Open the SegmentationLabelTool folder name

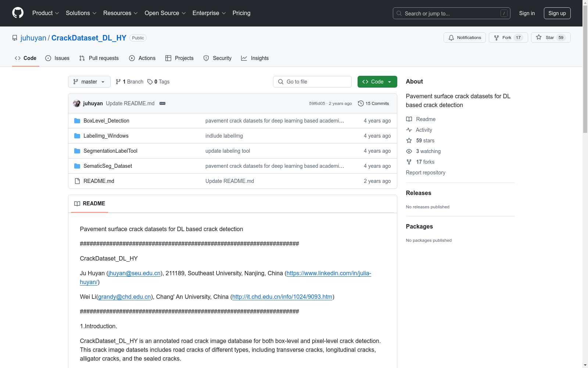point(111,151)
